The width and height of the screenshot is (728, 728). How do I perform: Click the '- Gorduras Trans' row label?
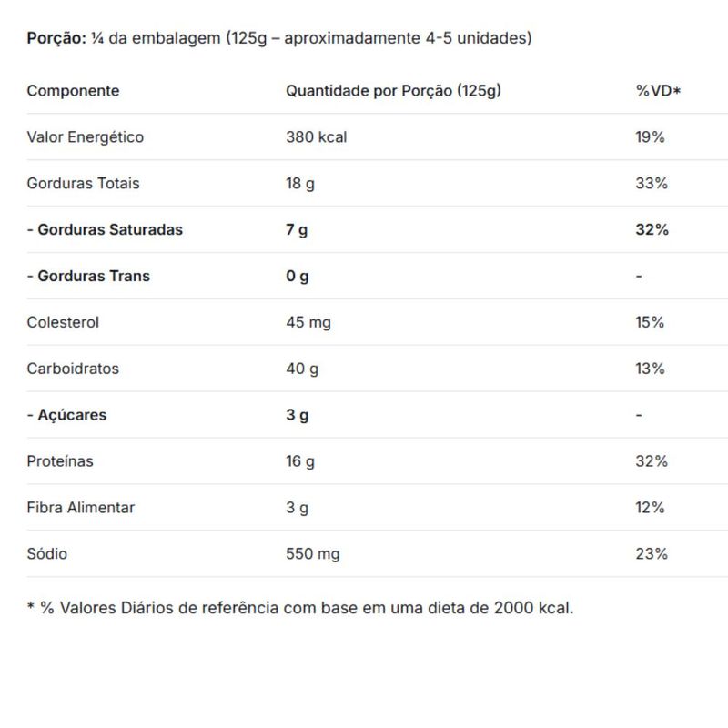click(88, 277)
